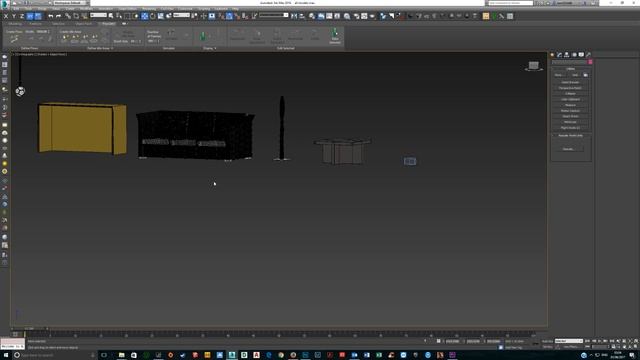Open the Curve Editor
Screen dimensions: 640x360
pyautogui.click(x=329, y=16)
